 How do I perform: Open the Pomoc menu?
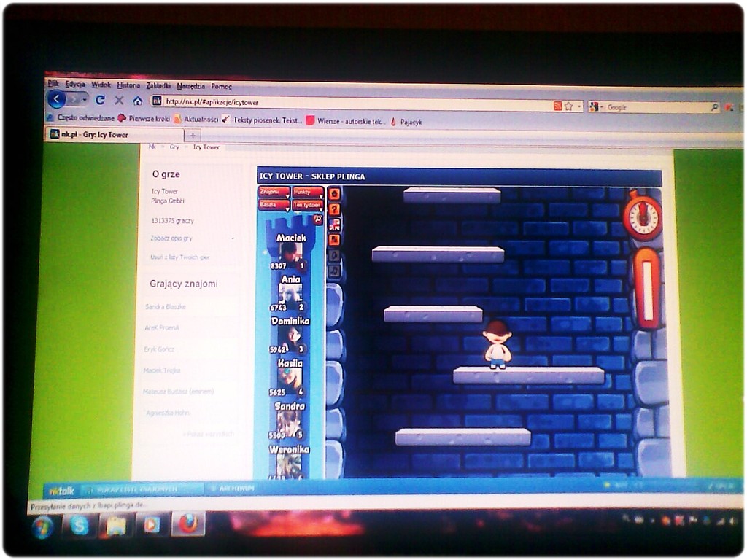coord(221,87)
